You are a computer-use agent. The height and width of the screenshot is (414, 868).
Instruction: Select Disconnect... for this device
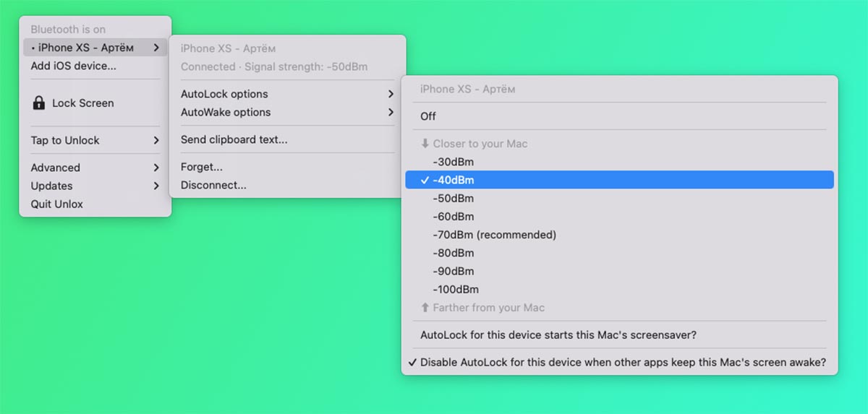[287, 185]
